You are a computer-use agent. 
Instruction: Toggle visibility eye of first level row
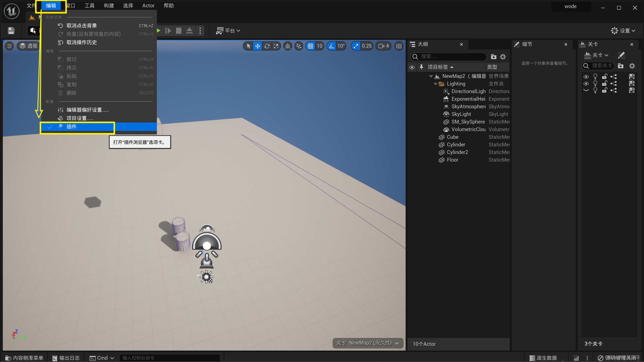coord(586,77)
